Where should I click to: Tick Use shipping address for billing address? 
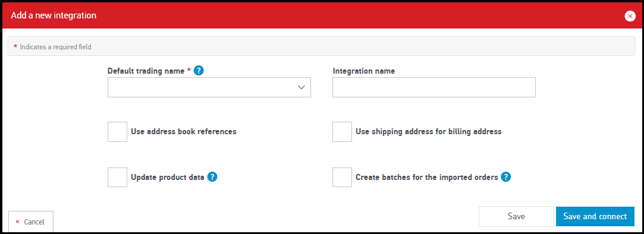coord(342,132)
